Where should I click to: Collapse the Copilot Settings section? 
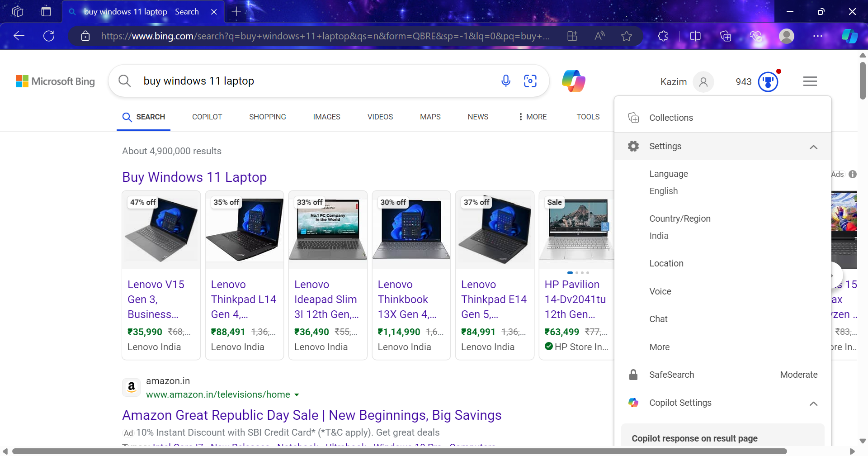coord(814,404)
